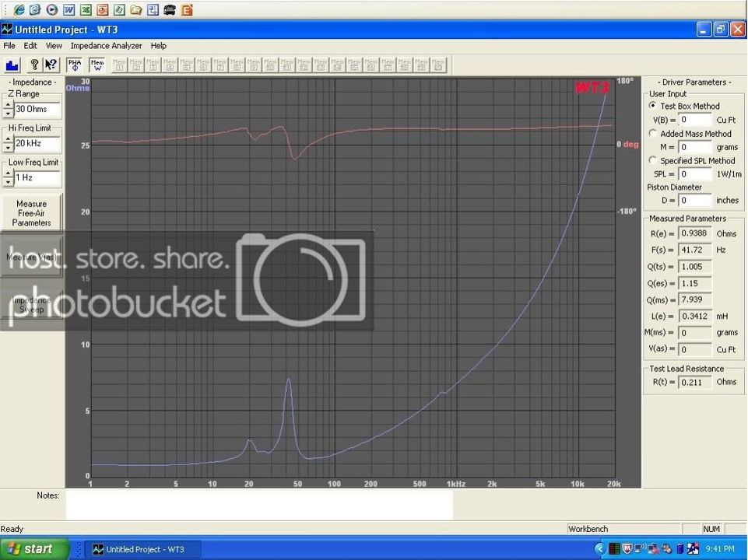
Task: Click the Q(es) field showing 1.15
Action: click(x=695, y=283)
